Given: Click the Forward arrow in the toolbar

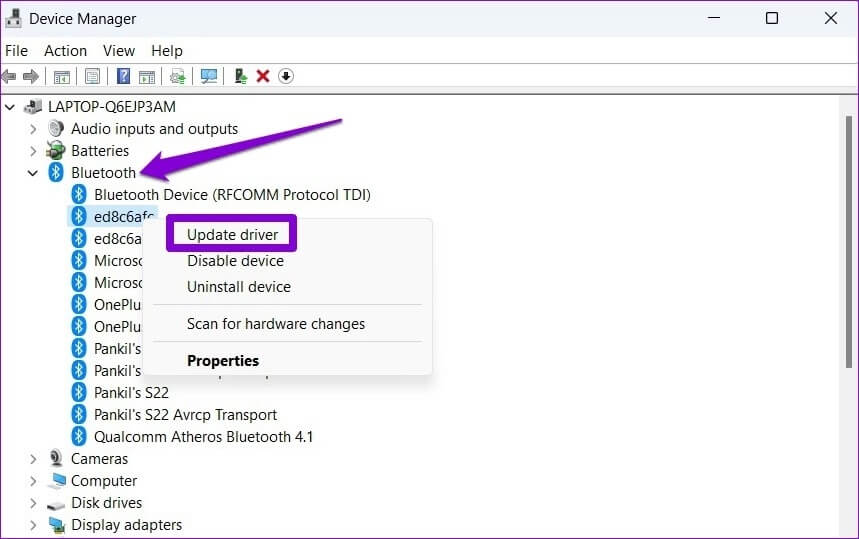Looking at the screenshot, I should click(31, 76).
